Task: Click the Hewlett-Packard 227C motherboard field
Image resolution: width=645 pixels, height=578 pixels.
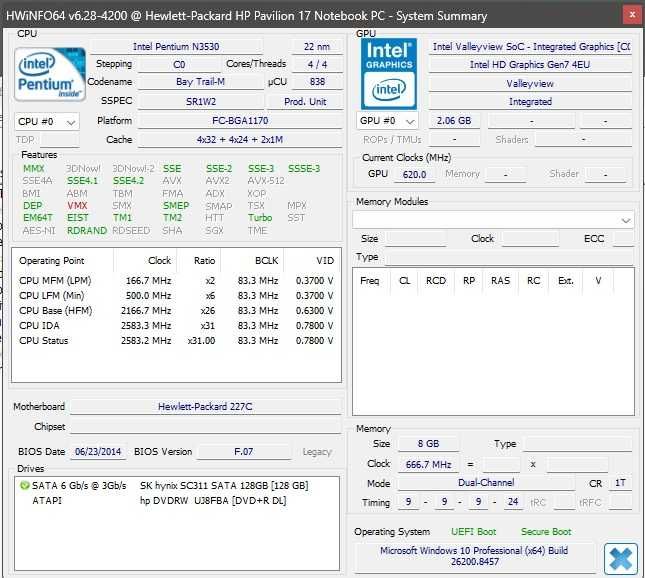Action: [205, 406]
